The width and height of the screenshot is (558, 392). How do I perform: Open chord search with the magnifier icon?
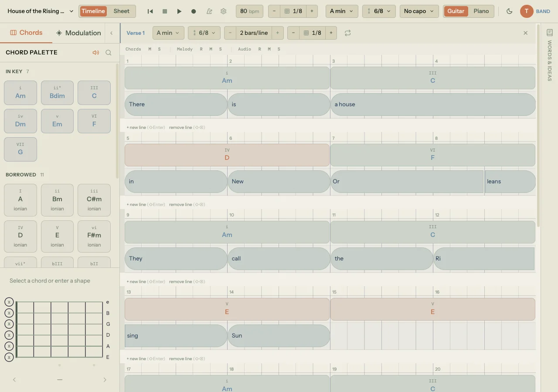108,52
